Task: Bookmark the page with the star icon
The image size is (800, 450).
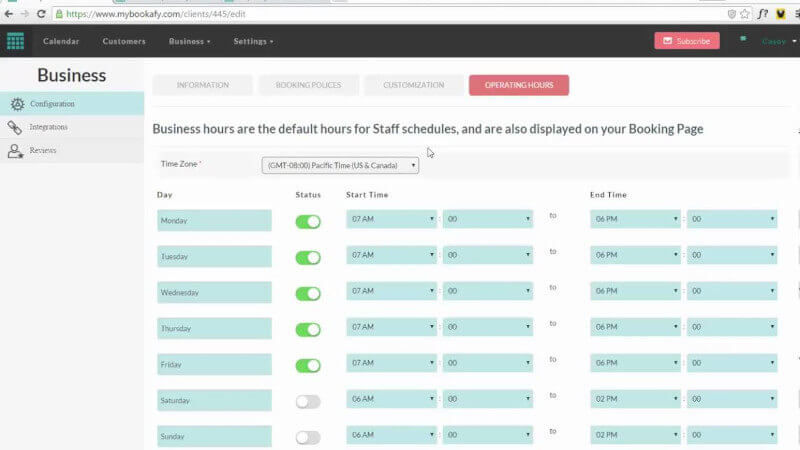Action: (x=743, y=14)
